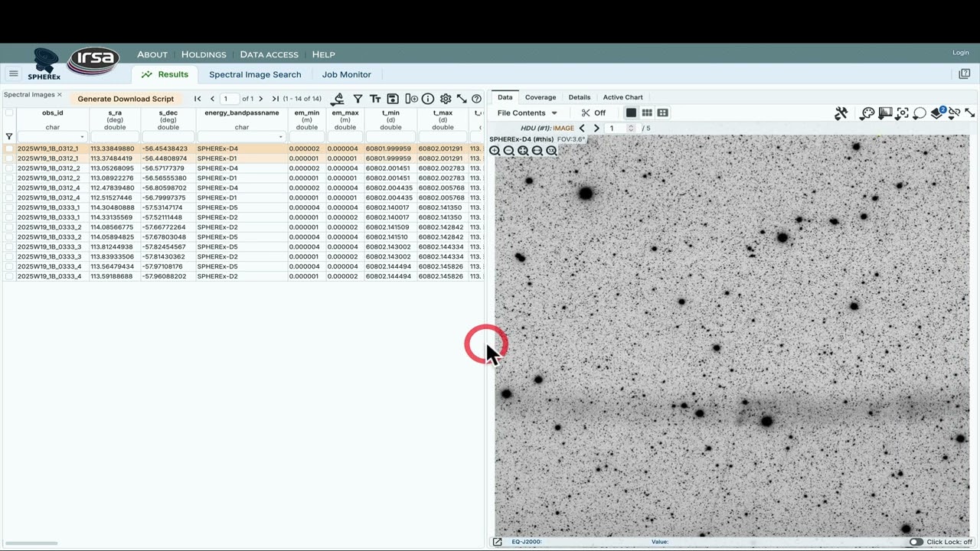Open the obs_id filter dropdown
Screen dimensions: 980x551
click(x=82, y=137)
